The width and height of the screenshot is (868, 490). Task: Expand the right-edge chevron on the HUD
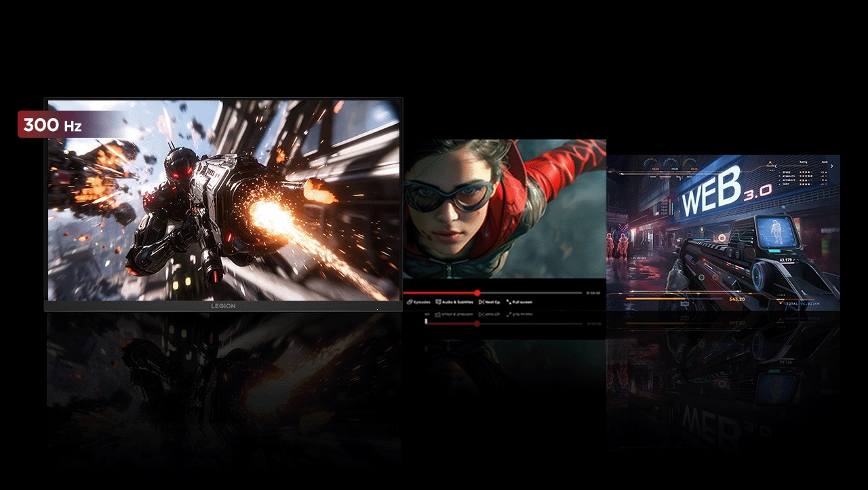(x=832, y=166)
